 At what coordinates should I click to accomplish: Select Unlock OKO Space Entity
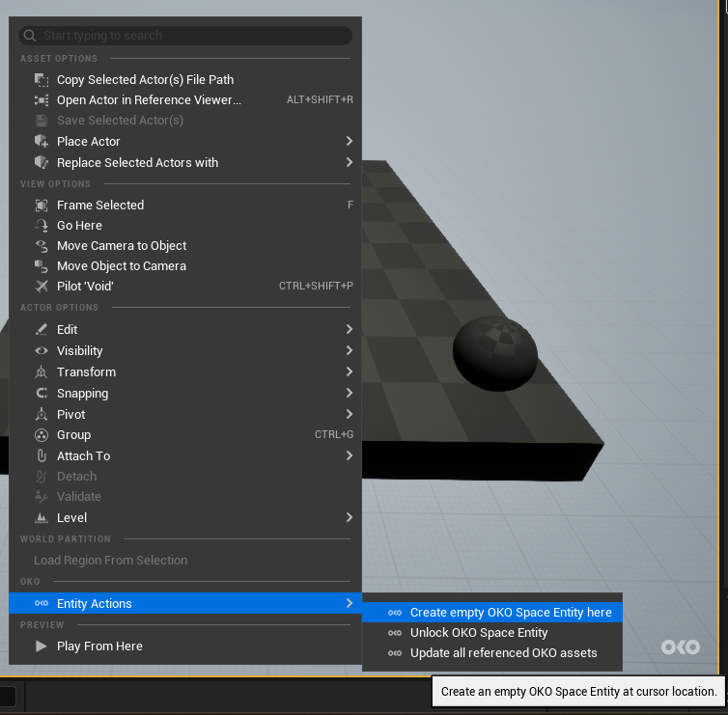coord(492,633)
